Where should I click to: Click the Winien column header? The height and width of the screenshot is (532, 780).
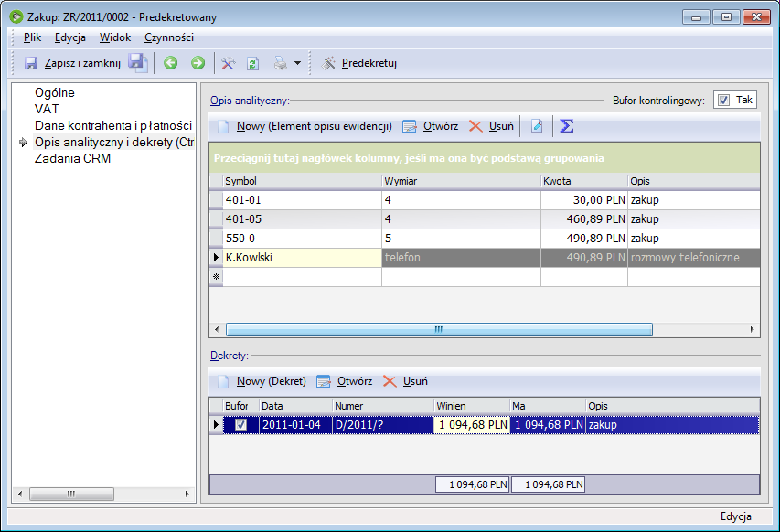pos(472,406)
